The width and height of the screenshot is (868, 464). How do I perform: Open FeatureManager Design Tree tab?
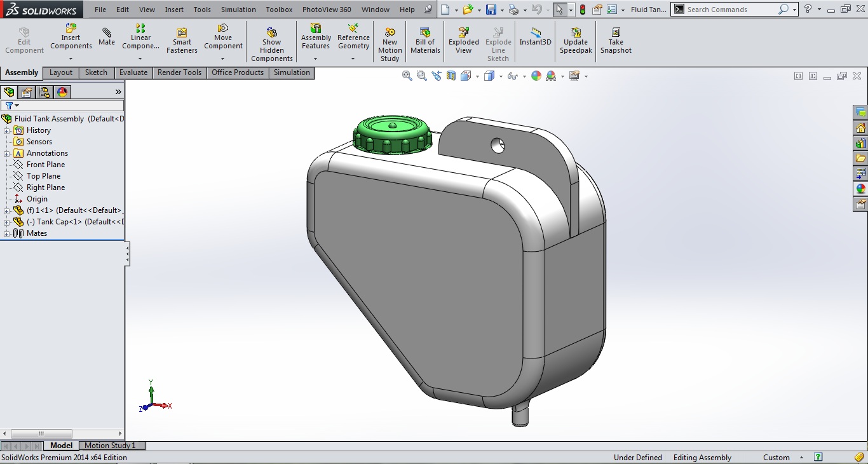(9, 92)
